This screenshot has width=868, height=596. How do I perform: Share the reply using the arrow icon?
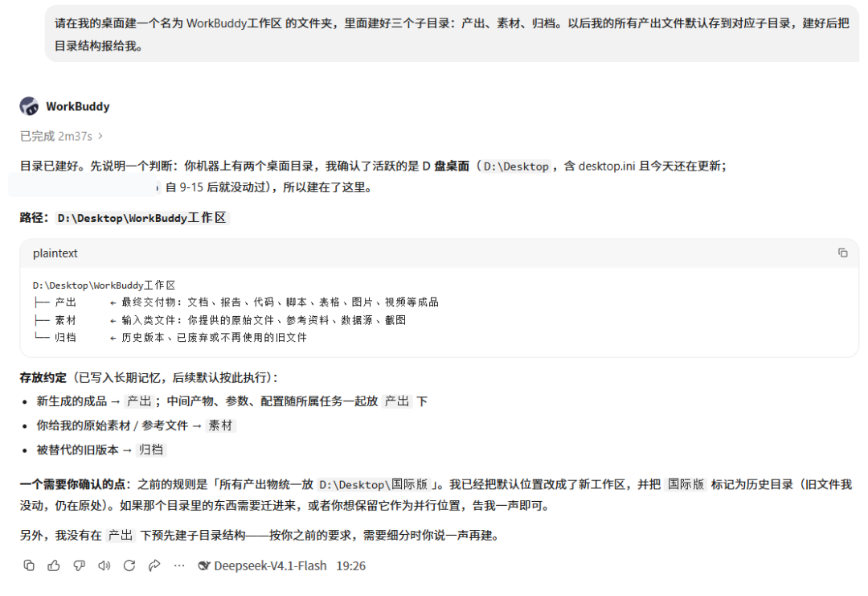pyautogui.click(x=154, y=565)
